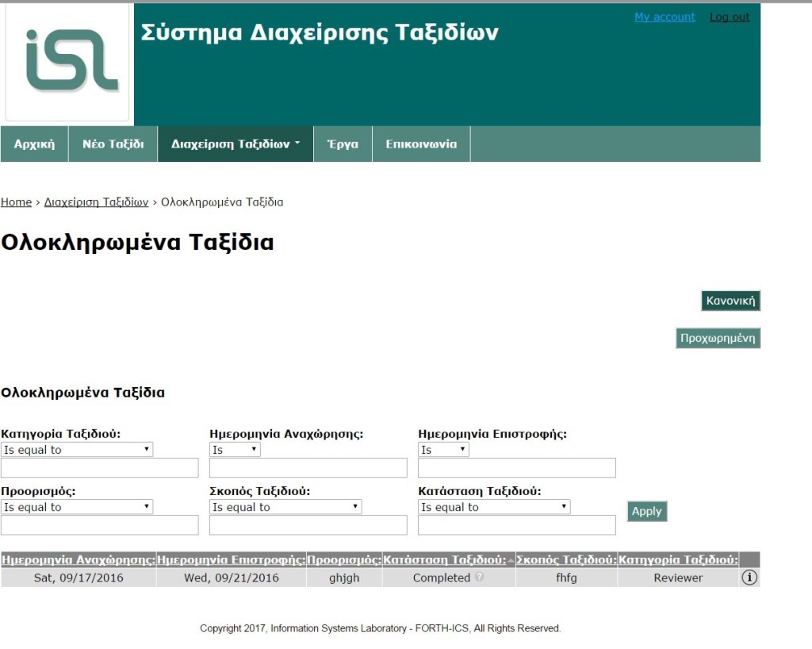Click help icon next to Completed status

[479, 578]
